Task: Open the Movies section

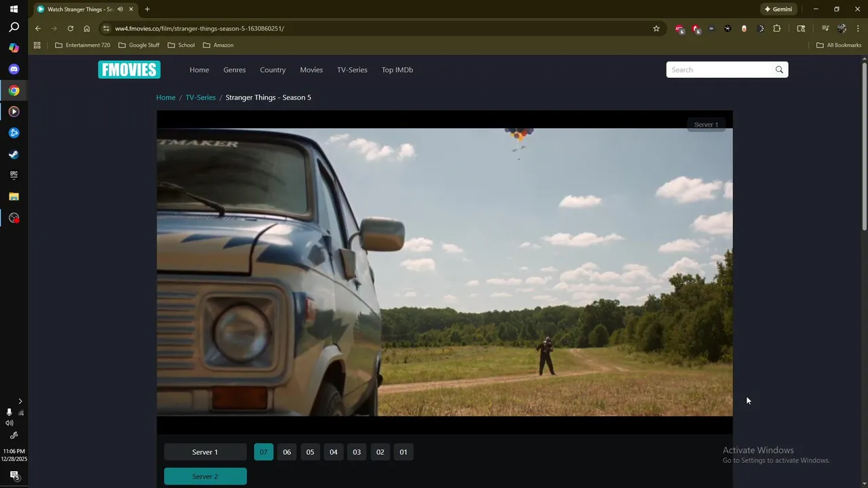Action: (x=311, y=70)
